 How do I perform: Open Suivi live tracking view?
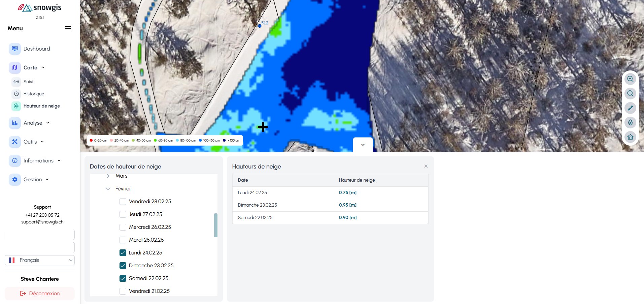pos(28,82)
